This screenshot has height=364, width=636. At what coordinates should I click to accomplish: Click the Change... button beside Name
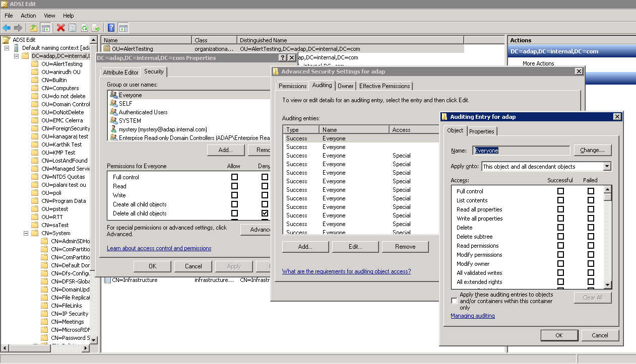[592, 150]
